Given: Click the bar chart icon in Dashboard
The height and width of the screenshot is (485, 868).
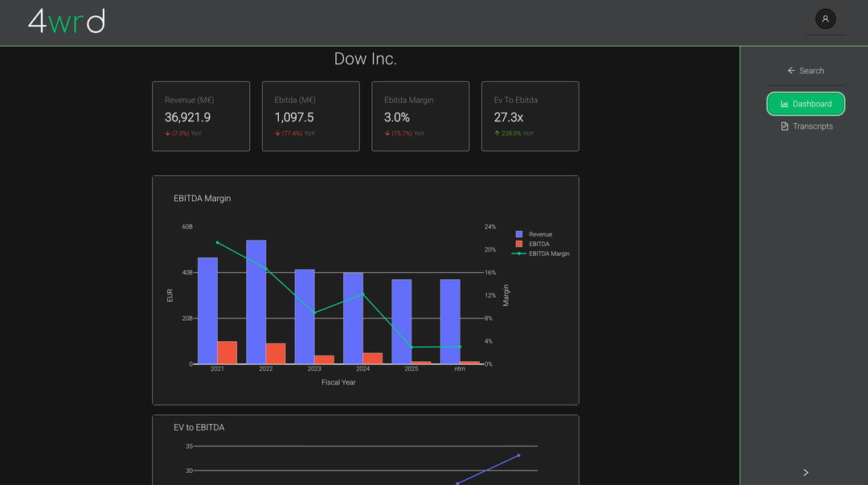Looking at the screenshot, I should 784,104.
